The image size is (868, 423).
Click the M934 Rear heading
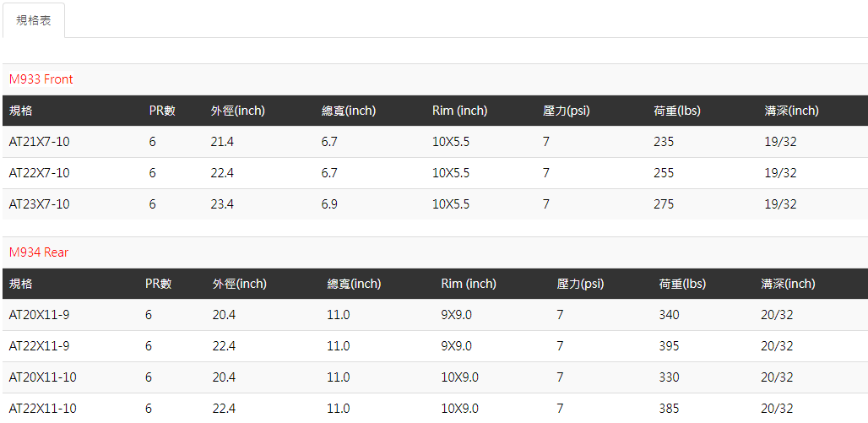point(39,252)
